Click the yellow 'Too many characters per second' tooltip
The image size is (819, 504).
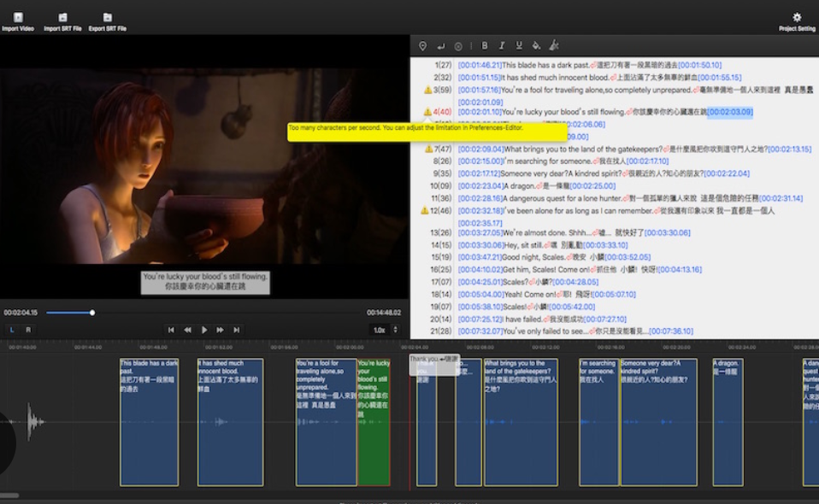[427, 132]
